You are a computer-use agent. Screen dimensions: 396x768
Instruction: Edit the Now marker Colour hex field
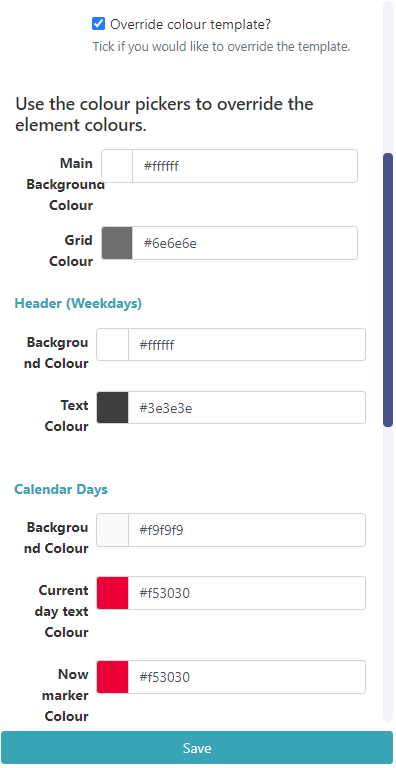[x=247, y=677]
